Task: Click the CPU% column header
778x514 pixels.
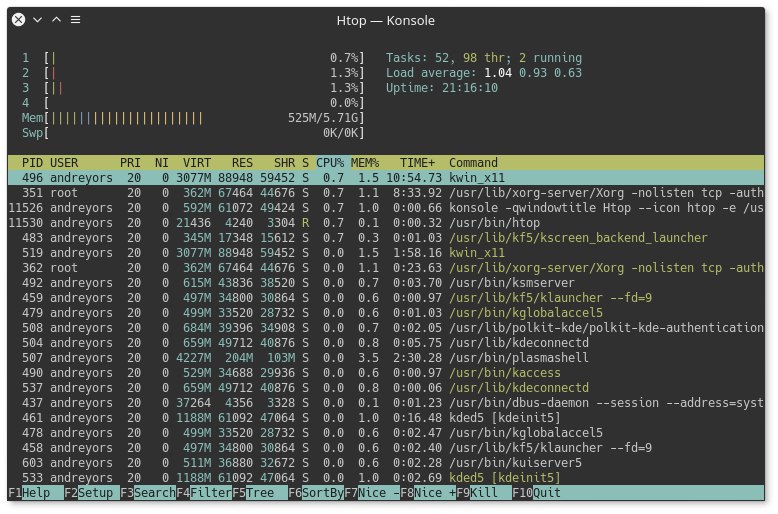Action: pos(330,163)
